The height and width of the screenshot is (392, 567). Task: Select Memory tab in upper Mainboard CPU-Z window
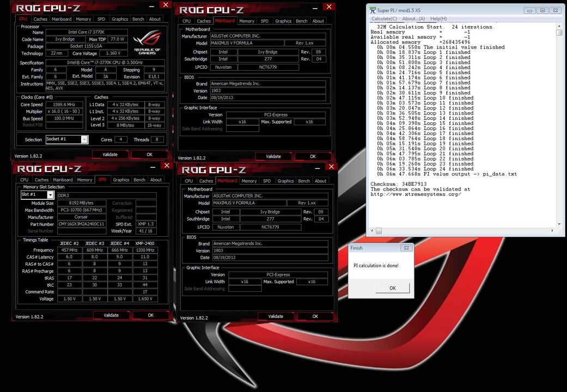(247, 21)
